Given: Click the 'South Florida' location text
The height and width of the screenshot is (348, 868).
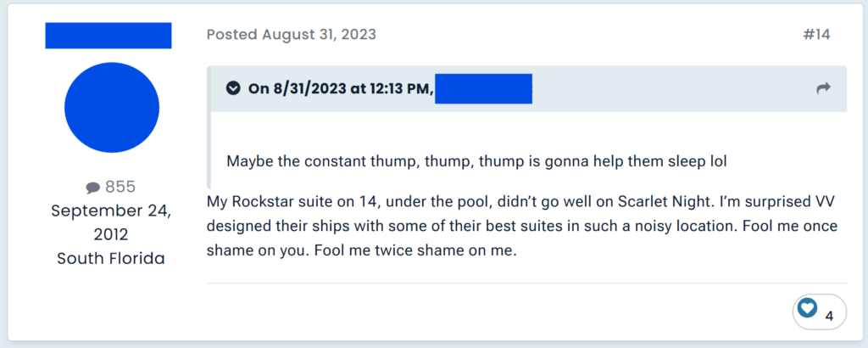Looking at the screenshot, I should [110, 258].
